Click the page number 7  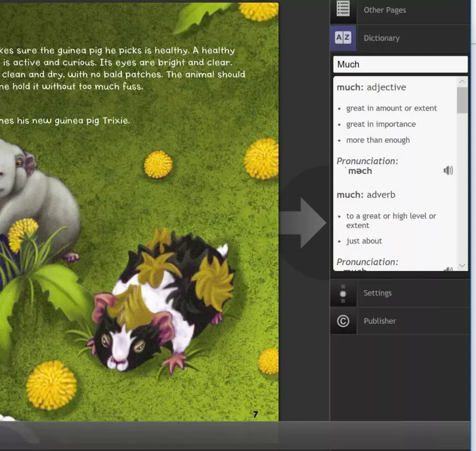255,414
